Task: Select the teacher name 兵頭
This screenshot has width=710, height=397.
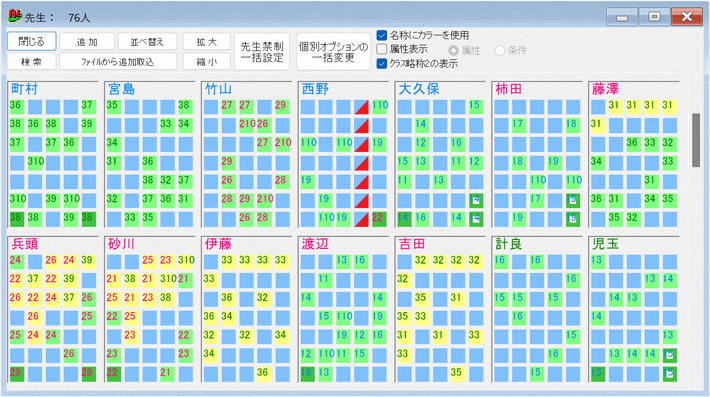Action: (x=24, y=244)
